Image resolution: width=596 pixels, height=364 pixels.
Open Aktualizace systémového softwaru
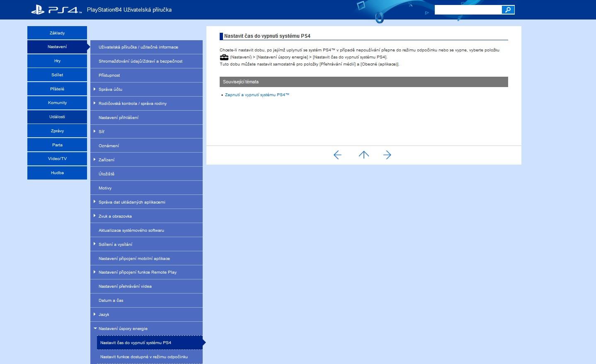[146, 231]
